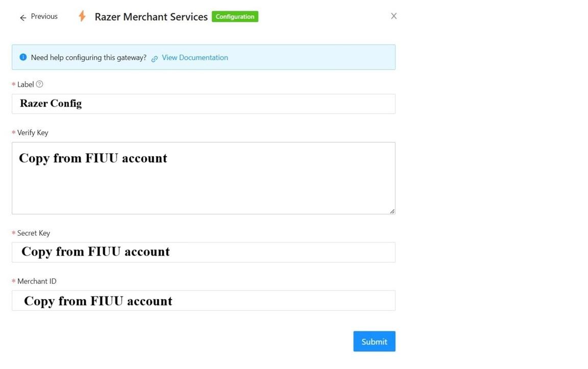Click the Label help question mark icon
588x369 pixels.
(x=39, y=84)
